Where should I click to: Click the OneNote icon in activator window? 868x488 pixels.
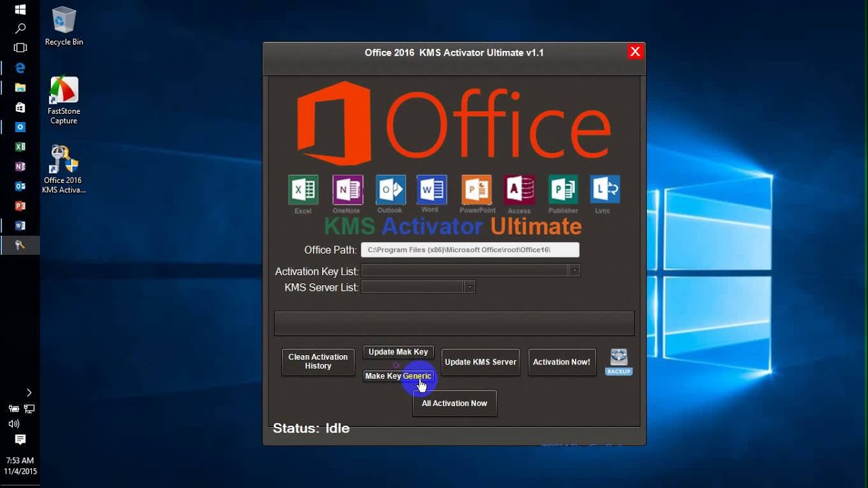347,190
